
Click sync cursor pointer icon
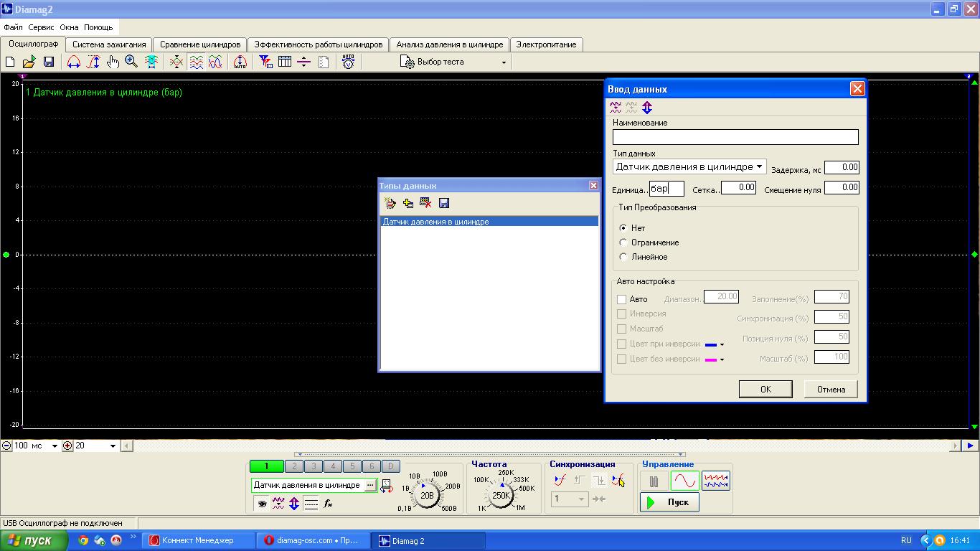pos(618,481)
